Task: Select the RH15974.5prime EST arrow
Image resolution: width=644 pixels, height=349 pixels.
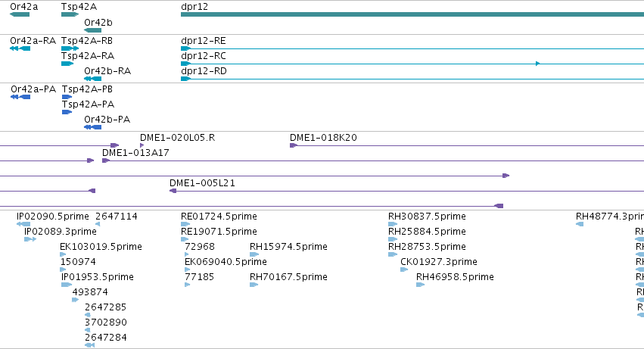Action: [254, 254]
